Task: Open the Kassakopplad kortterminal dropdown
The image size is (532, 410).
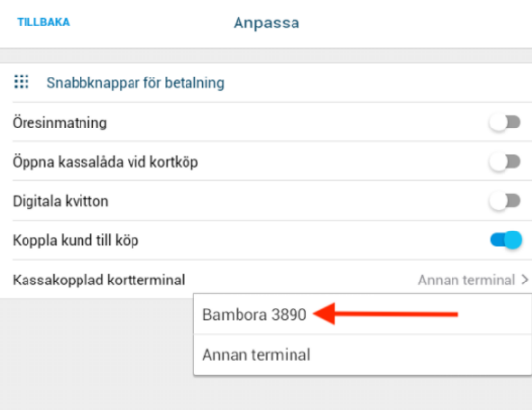Action: pyautogui.click(x=266, y=280)
